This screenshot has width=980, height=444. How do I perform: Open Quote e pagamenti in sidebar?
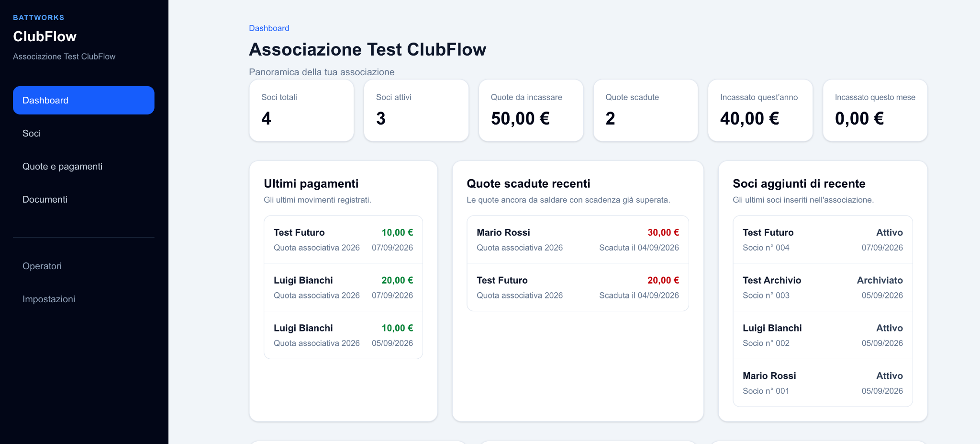click(84, 166)
